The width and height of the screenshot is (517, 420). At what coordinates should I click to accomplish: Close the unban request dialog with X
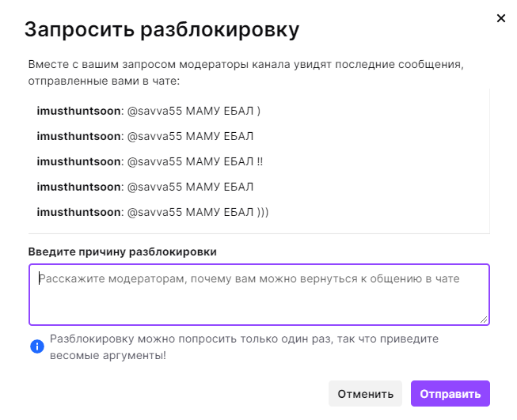(x=500, y=18)
